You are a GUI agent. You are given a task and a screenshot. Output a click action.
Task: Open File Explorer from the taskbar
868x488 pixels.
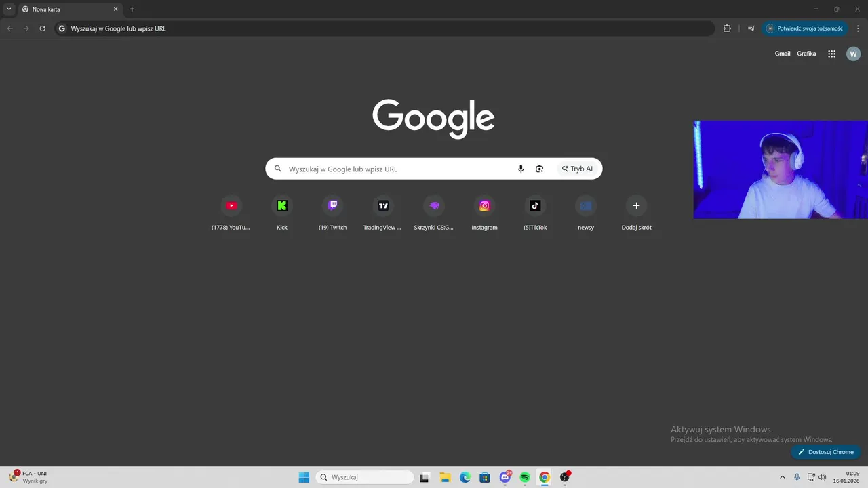coord(445,477)
